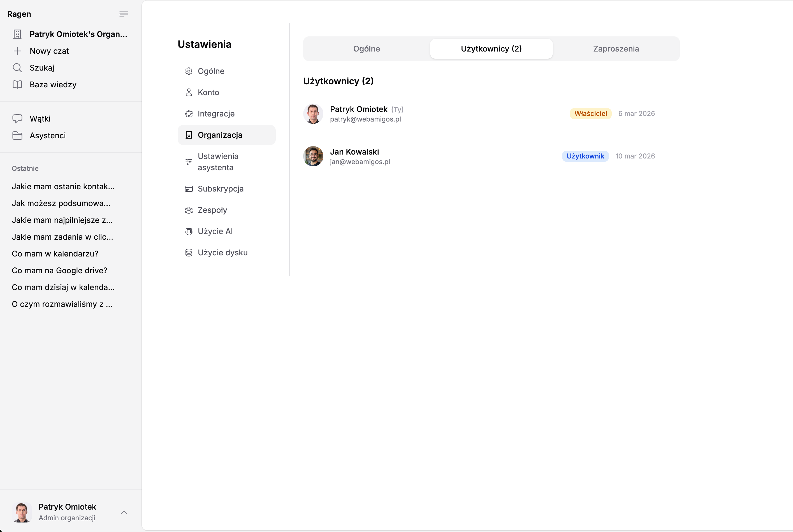Click the Użytkownik role badge for Jan Kowalski
Screen dimensions: 793x532
click(585, 156)
